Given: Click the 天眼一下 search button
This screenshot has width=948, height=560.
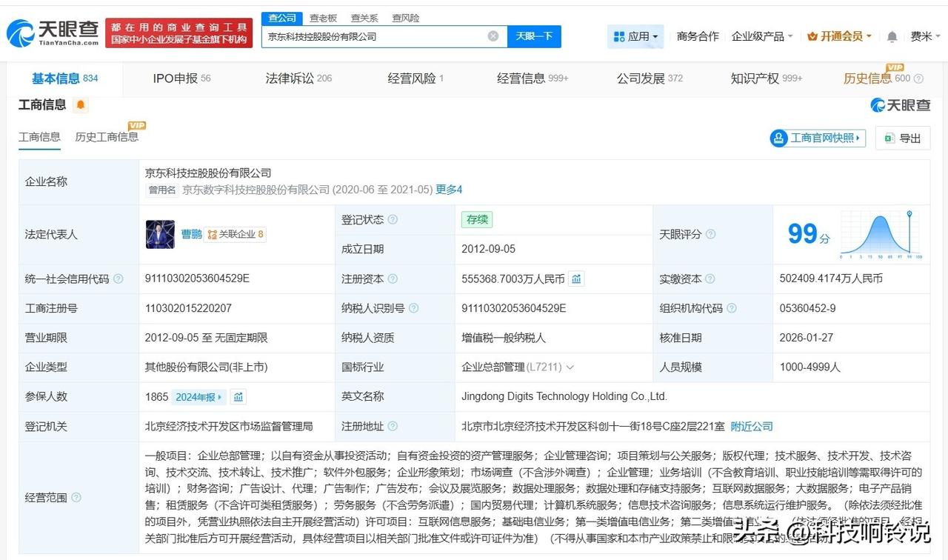Looking at the screenshot, I should pyautogui.click(x=534, y=36).
